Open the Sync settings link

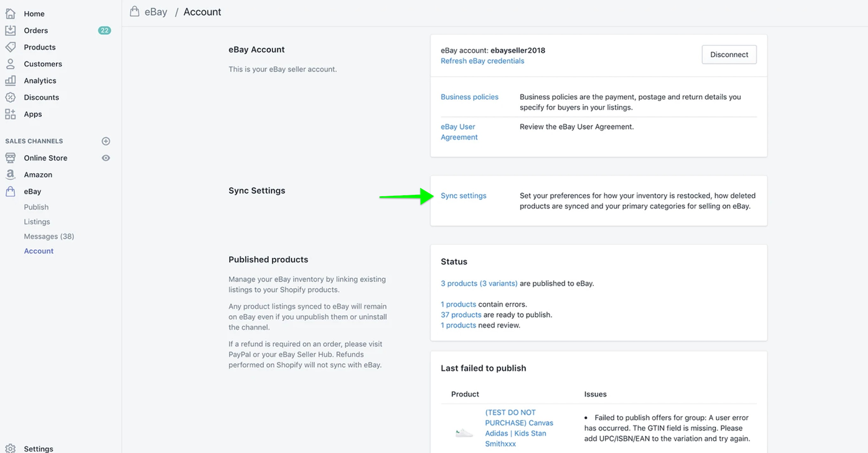pyautogui.click(x=464, y=195)
